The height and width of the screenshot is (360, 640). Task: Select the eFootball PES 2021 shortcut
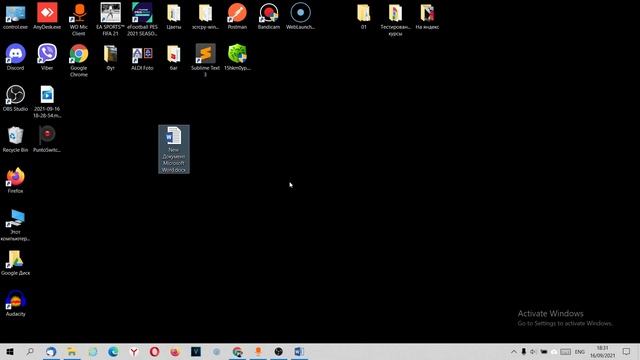142,19
